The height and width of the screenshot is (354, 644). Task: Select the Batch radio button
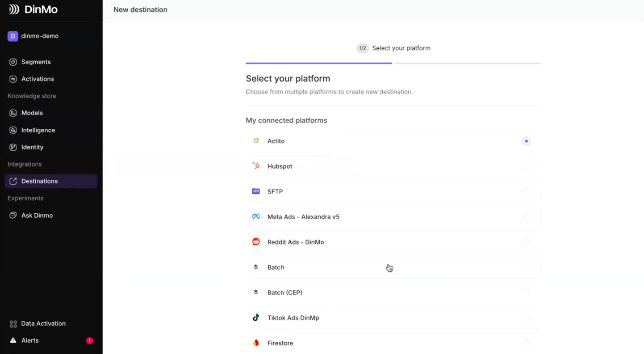[x=527, y=268]
